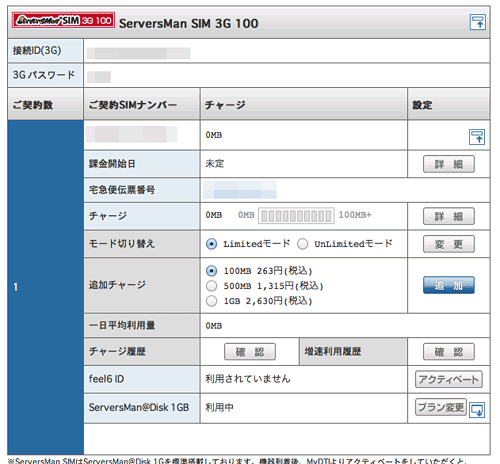The height and width of the screenshot is (464, 500).
Task: Collapse the SIM number row details
Action: [x=477, y=137]
